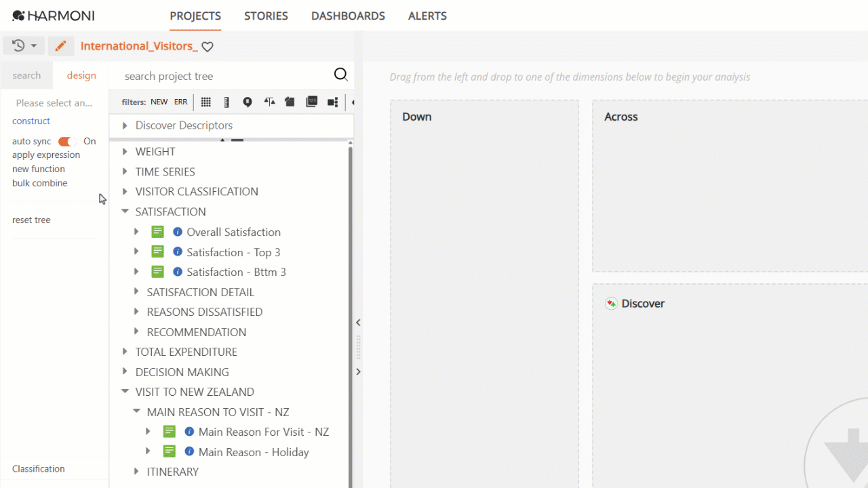This screenshot has height=488, width=868.
Task: Click new function
Action: [x=39, y=169]
